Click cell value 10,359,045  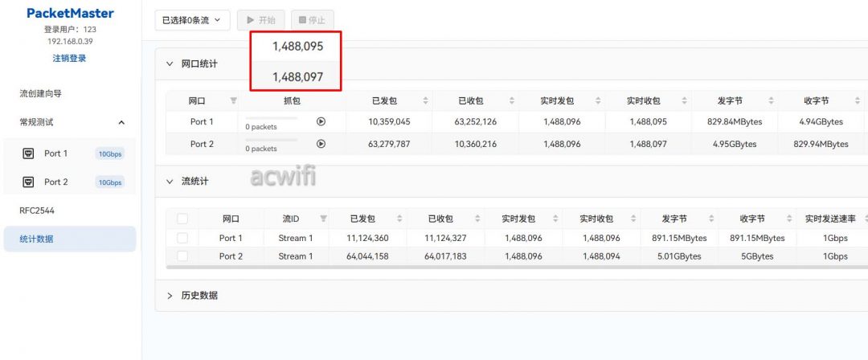389,122
